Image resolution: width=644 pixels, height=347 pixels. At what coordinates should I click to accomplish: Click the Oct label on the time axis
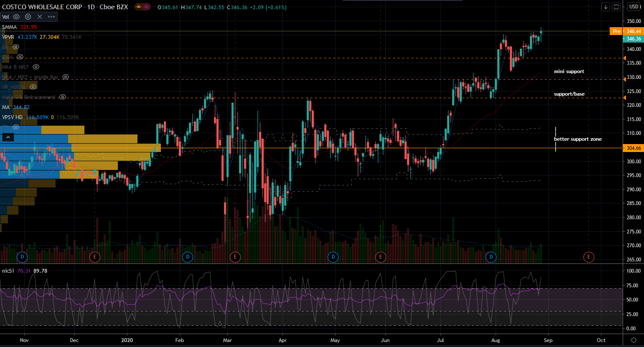[601, 340]
